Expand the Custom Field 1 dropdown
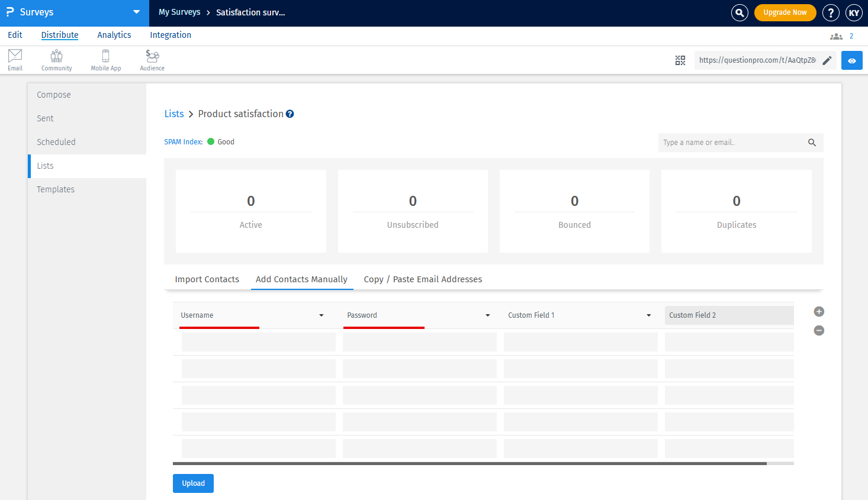This screenshot has height=500, width=868. 648,315
